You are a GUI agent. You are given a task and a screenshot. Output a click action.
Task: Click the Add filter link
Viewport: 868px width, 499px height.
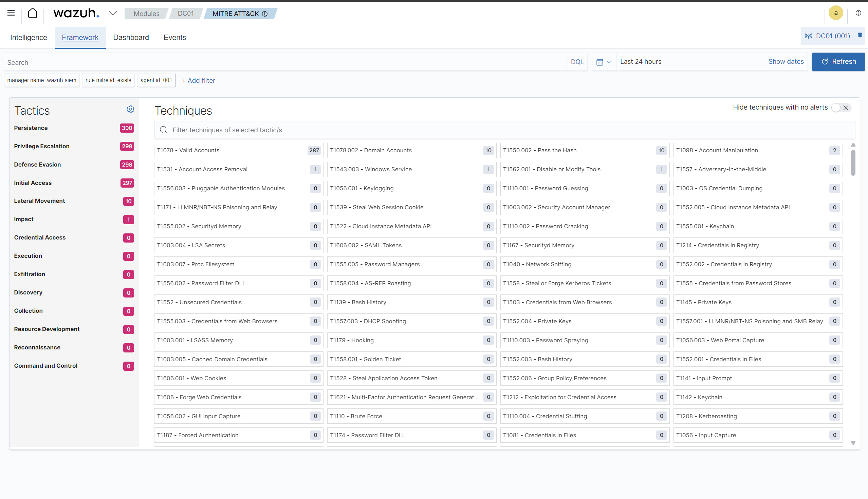pos(199,80)
